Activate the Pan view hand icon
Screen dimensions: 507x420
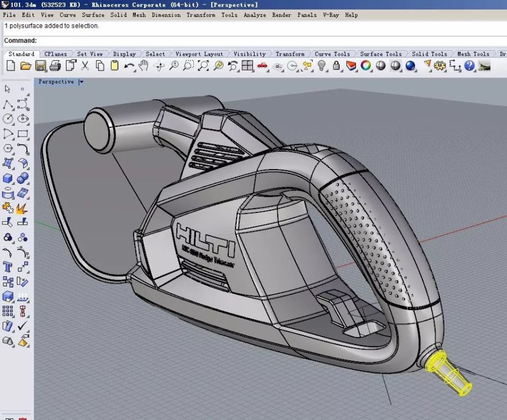coord(144,66)
